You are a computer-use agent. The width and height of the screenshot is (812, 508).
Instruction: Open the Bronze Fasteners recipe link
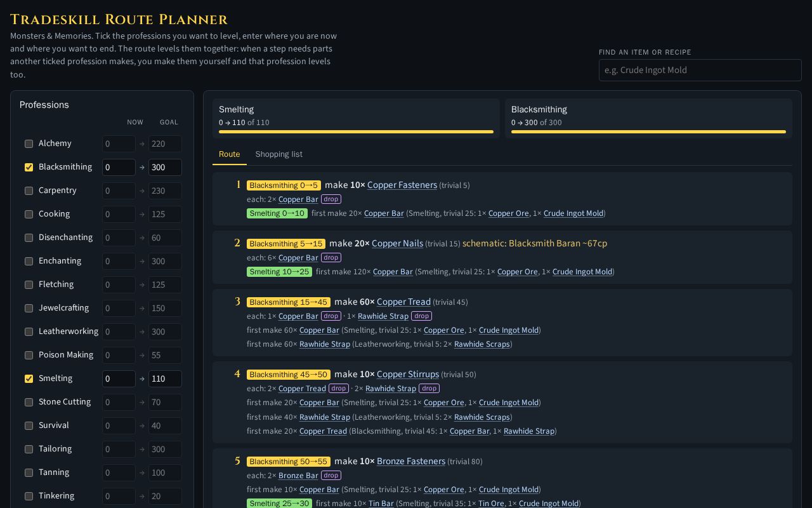[x=411, y=461]
